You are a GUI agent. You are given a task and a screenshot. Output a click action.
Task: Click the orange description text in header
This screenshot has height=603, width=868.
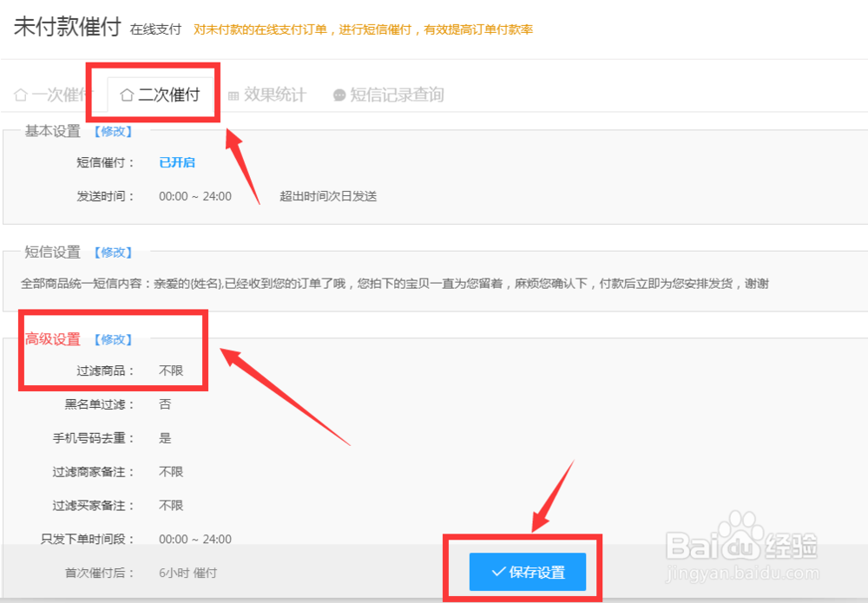[x=363, y=29]
